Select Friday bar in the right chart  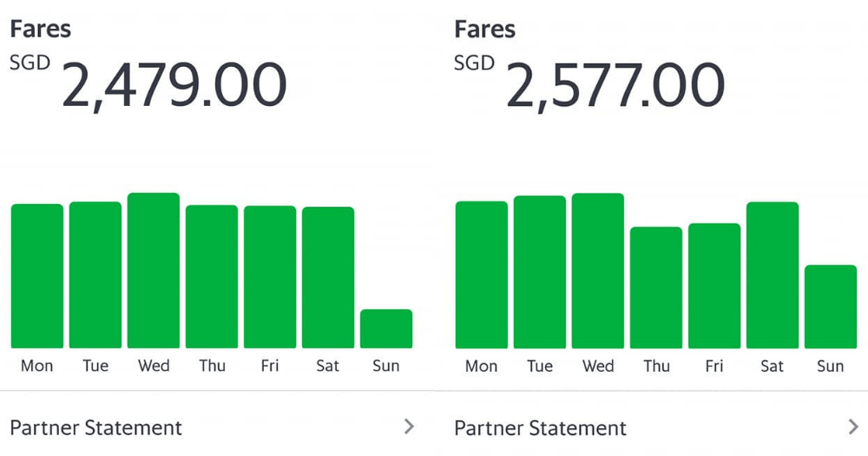(714, 287)
